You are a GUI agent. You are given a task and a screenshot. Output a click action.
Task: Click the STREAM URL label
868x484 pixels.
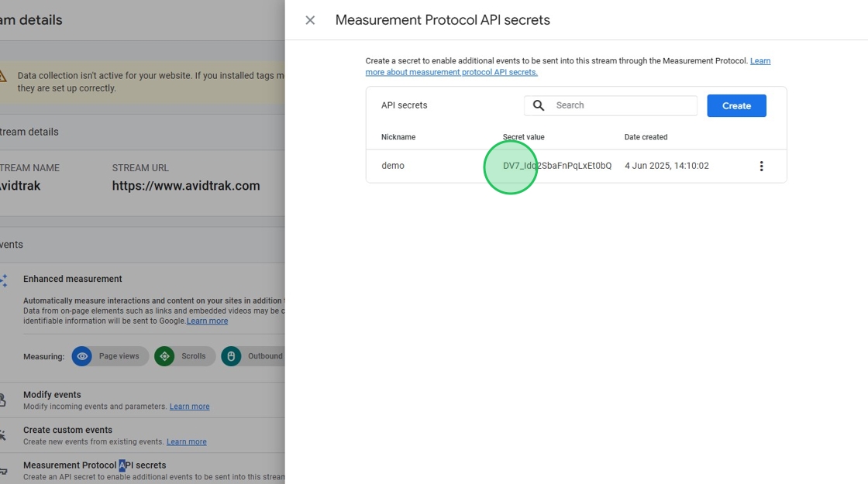pos(140,167)
